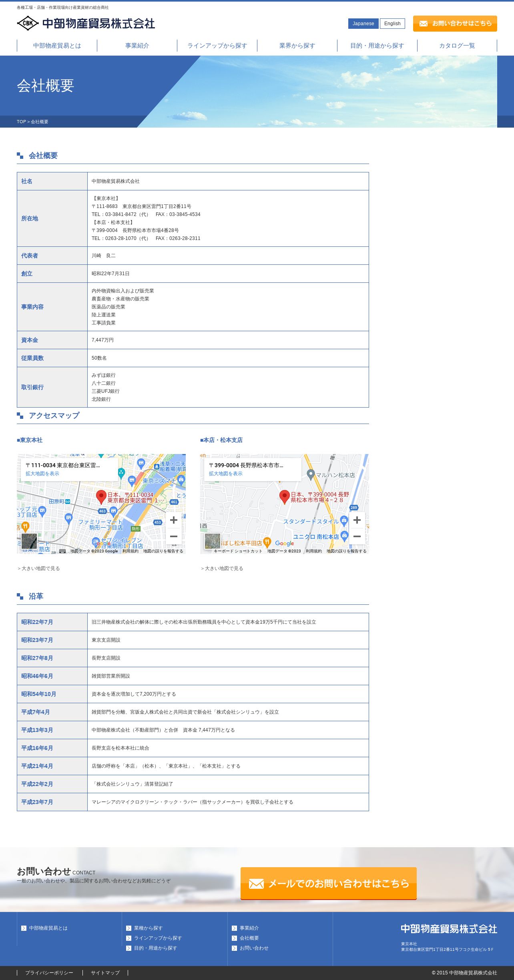This screenshot has width=514, height=980.
Task: Click the Google logo on Matsumoto map
Action: coord(285,543)
